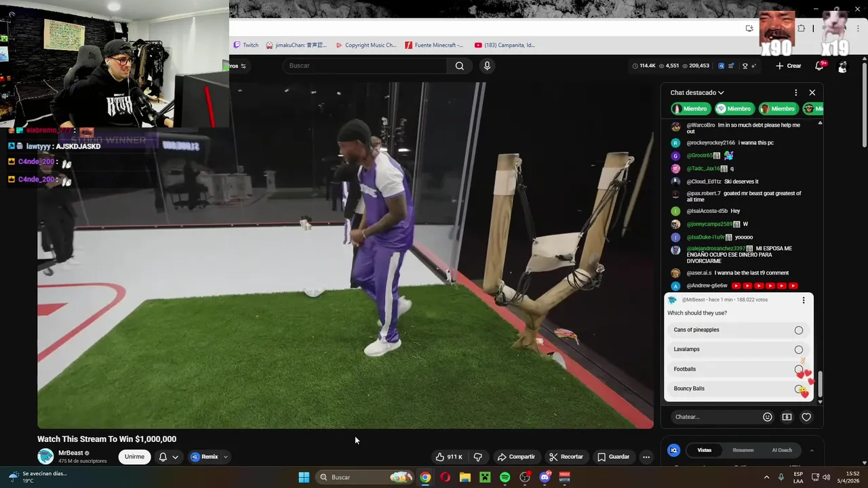Screen dimensions: 868x488
Task: Click the Recortar clip button
Action: pyautogui.click(x=566, y=457)
